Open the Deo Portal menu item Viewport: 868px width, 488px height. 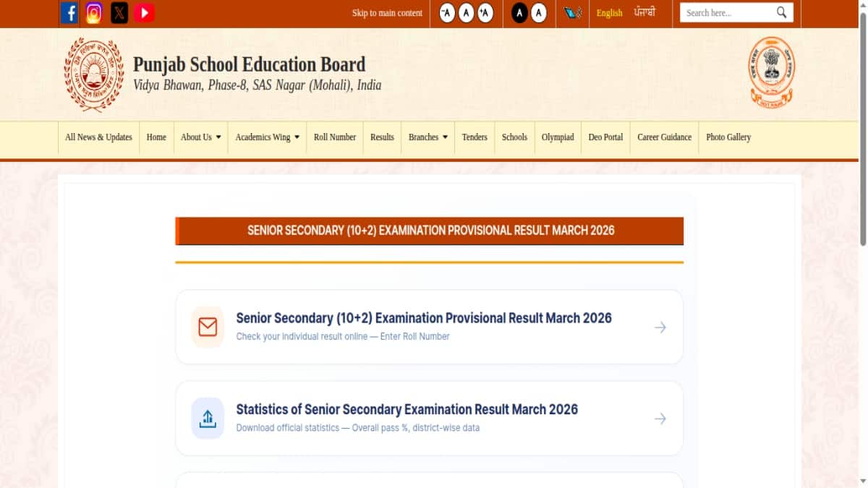point(605,137)
